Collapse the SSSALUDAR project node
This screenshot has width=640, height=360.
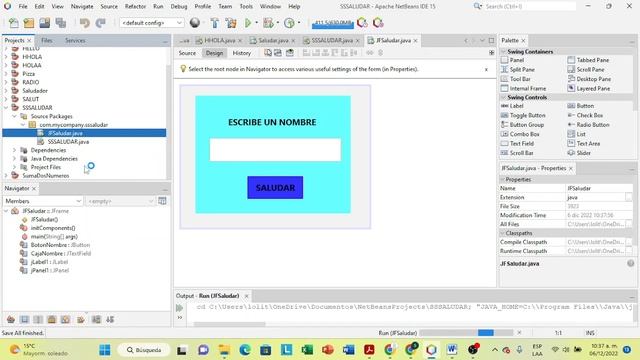pos(6,107)
